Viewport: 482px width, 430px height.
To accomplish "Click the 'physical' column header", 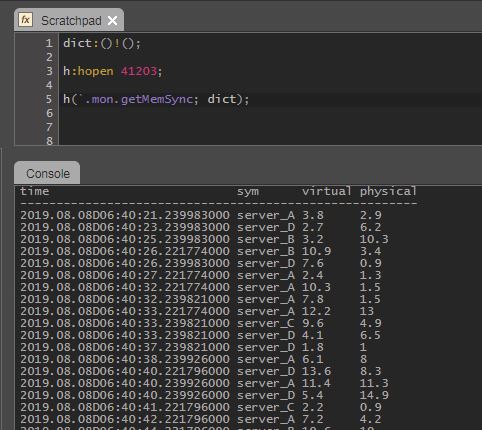I will [x=388, y=191].
